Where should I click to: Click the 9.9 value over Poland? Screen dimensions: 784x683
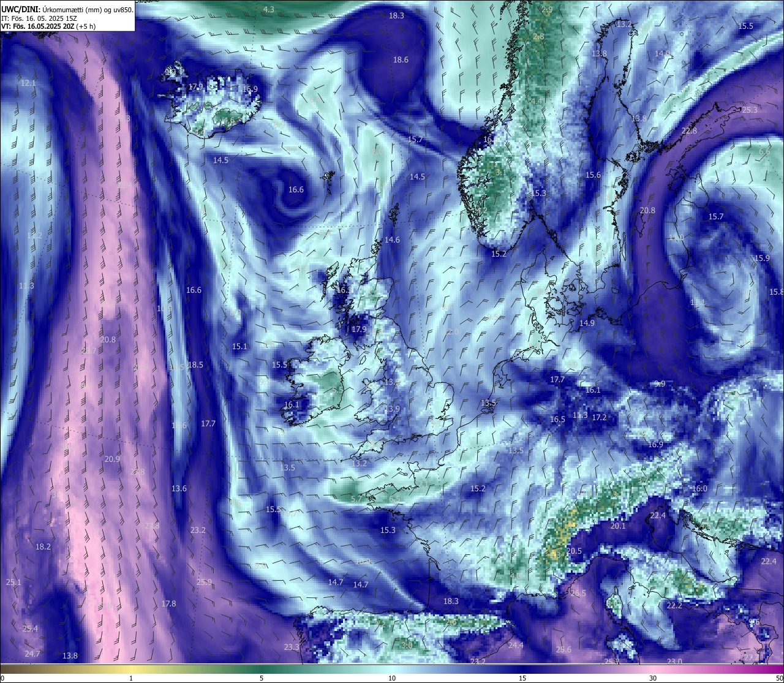point(660,383)
